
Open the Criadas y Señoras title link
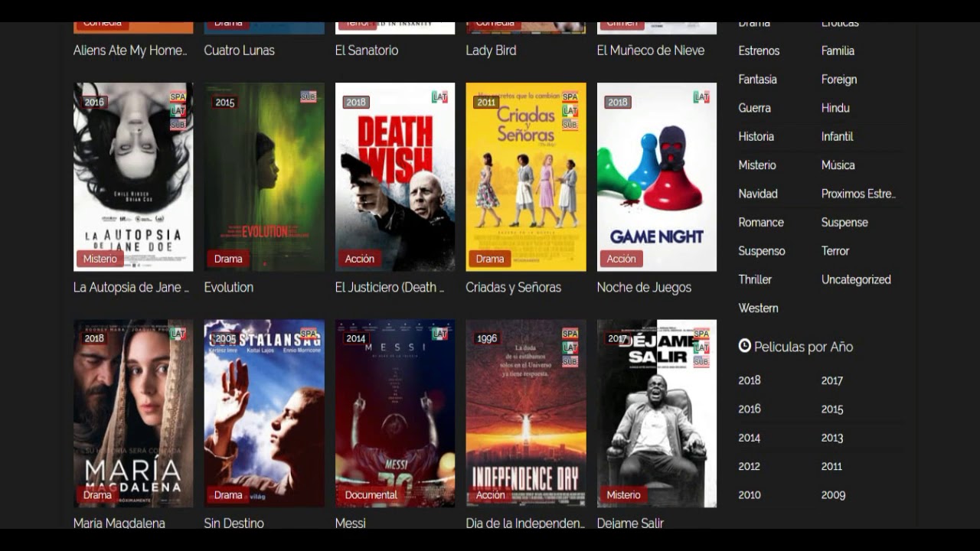pyautogui.click(x=514, y=288)
